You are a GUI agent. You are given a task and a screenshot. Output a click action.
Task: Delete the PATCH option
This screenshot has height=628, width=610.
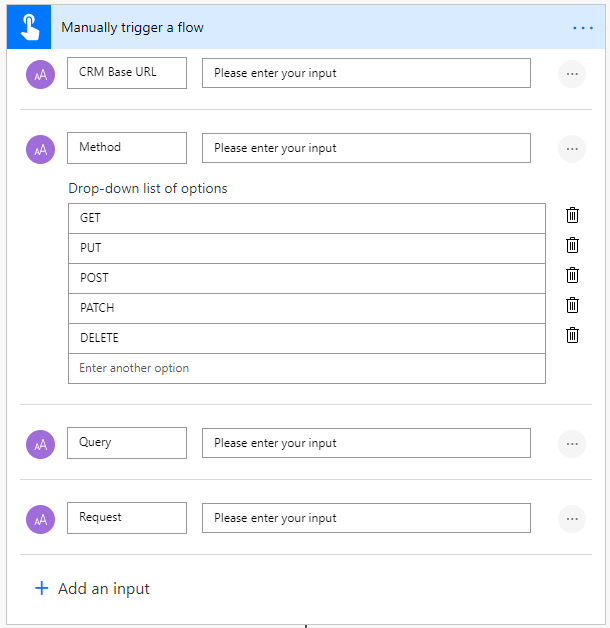point(572,305)
